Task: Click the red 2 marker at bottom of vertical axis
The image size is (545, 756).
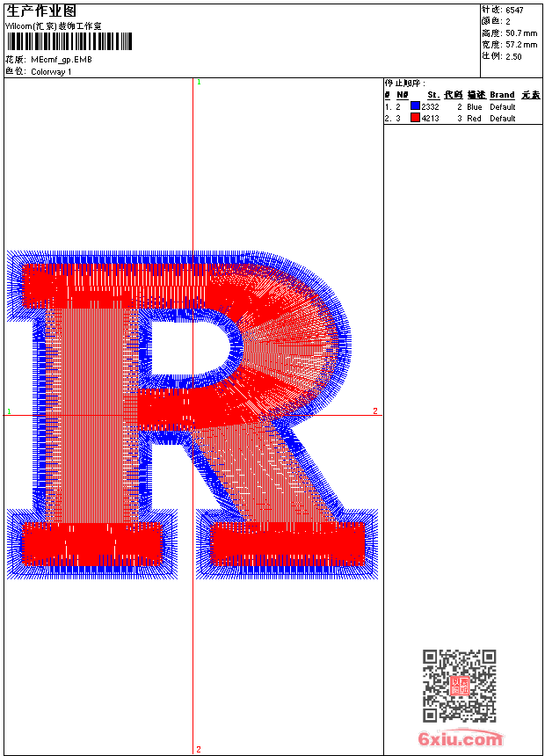Action: (x=199, y=749)
